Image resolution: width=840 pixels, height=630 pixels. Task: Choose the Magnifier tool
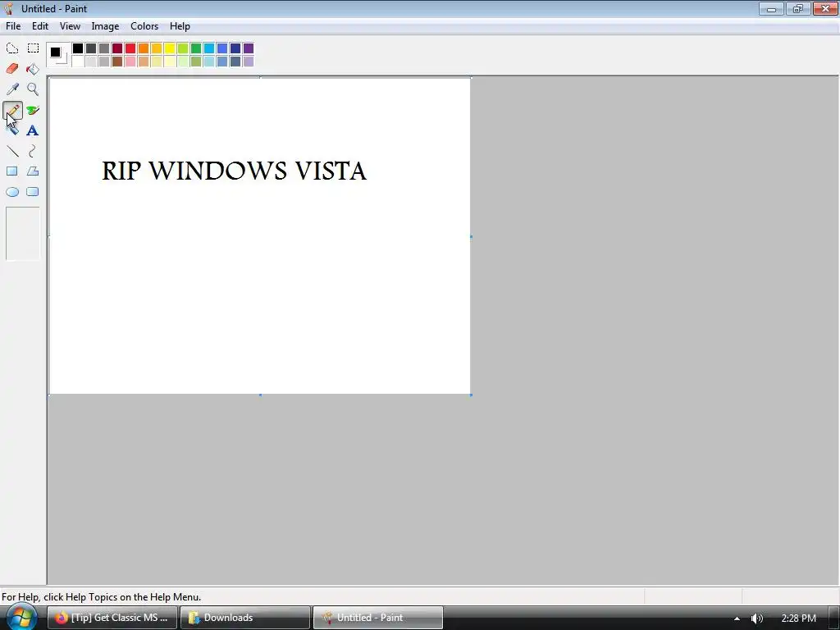pos(33,89)
